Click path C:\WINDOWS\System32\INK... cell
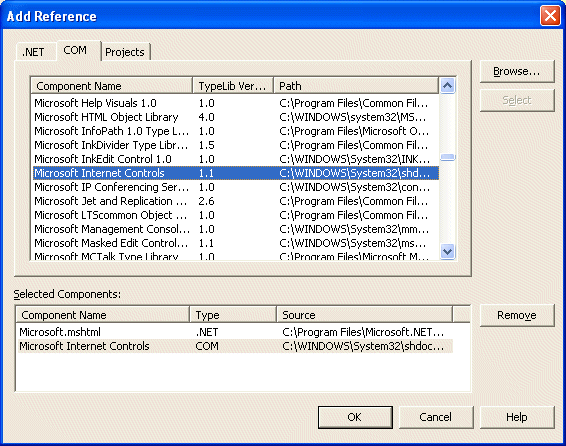The height and width of the screenshot is (446, 566). (354, 159)
